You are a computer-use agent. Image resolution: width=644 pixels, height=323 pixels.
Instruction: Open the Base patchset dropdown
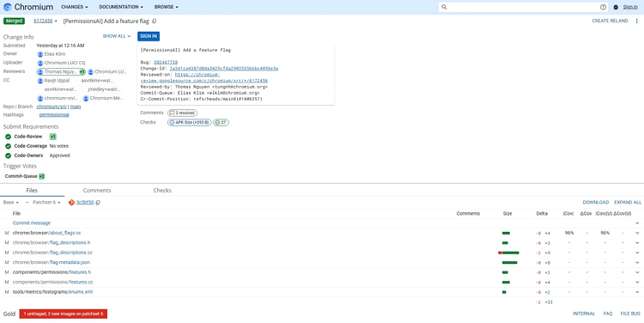(11, 203)
